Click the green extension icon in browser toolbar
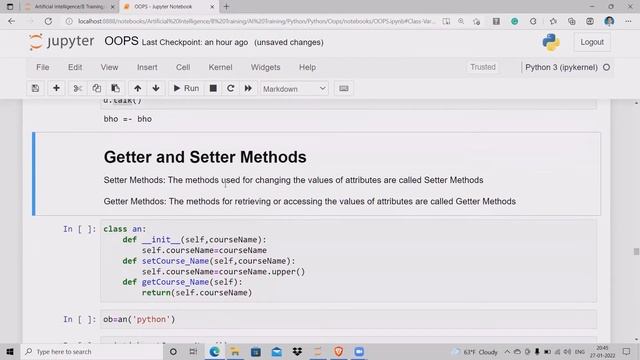 click(515, 21)
